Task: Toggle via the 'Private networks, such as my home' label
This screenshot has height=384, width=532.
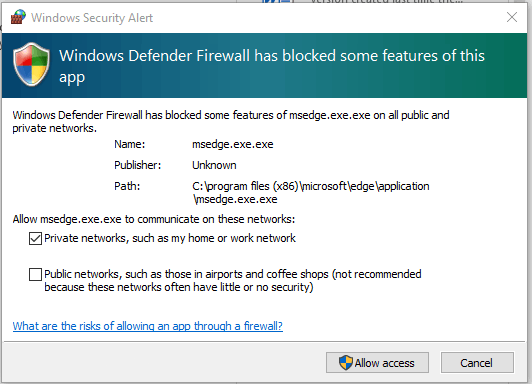Action: click(170, 238)
